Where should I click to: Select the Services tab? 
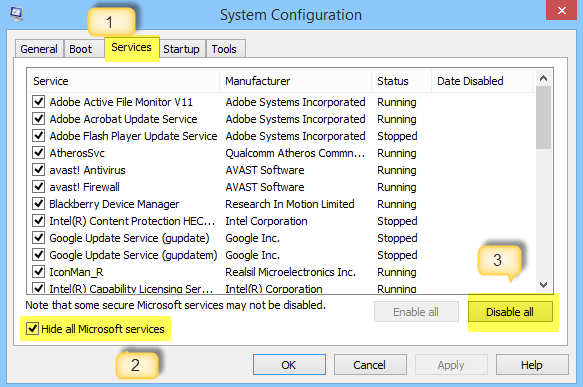pyautogui.click(x=132, y=48)
